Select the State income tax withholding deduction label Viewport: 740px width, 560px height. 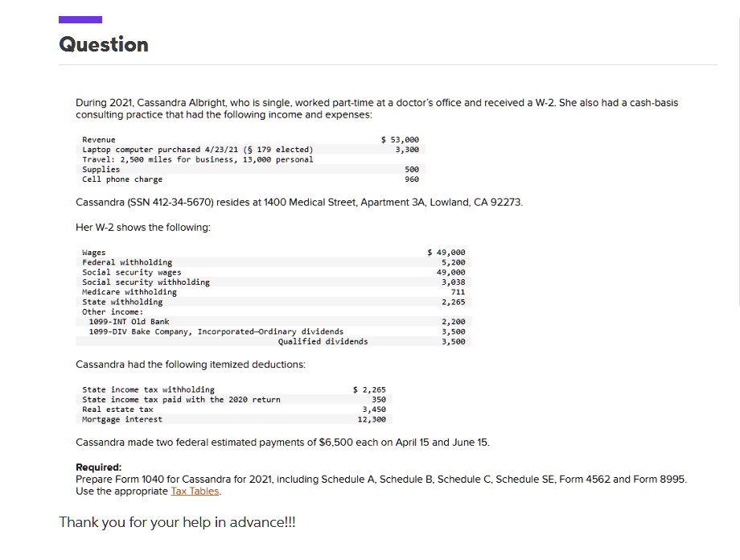point(148,389)
